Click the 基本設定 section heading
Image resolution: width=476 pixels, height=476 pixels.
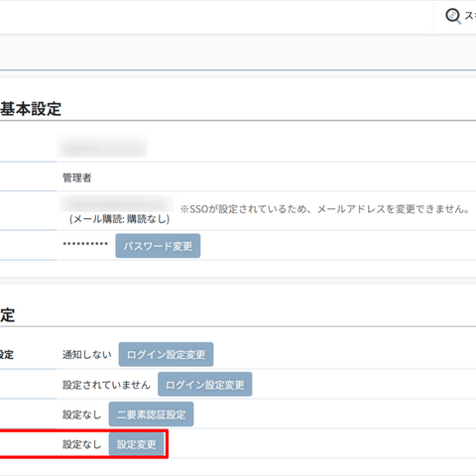coord(31,109)
